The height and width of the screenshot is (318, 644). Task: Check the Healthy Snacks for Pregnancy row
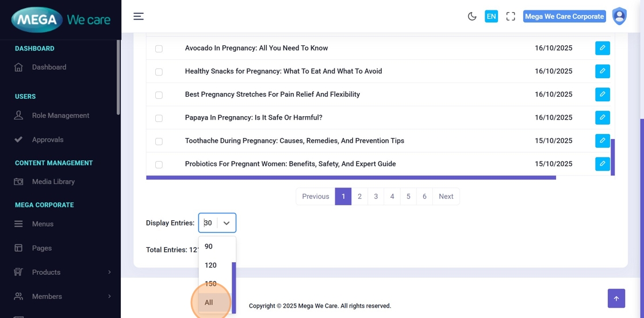(x=159, y=72)
